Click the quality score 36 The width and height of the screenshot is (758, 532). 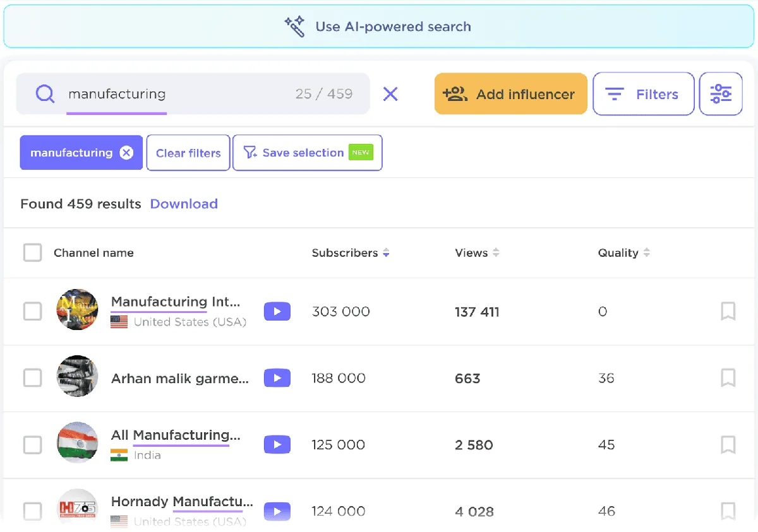pyautogui.click(x=606, y=378)
